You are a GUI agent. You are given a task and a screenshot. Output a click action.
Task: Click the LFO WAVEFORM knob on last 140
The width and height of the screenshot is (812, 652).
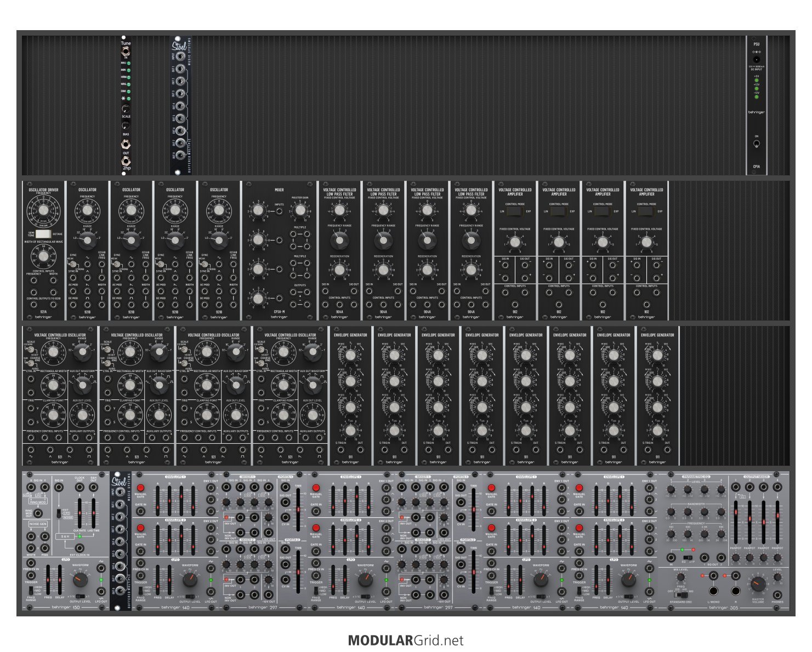pyautogui.click(x=629, y=580)
